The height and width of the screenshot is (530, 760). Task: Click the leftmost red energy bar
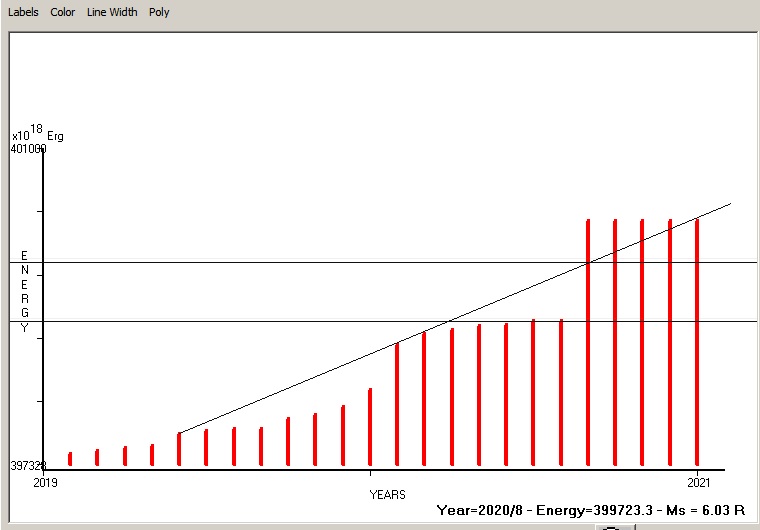tap(70, 459)
